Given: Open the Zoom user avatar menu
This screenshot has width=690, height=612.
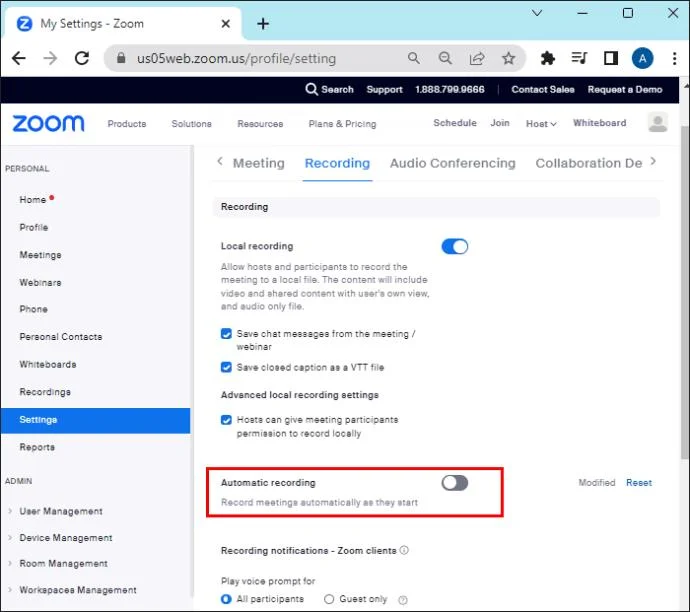Looking at the screenshot, I should point(658,122).
